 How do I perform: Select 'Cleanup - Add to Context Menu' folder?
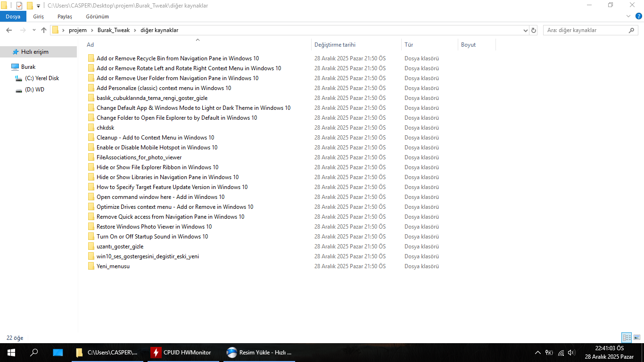click(x=156, y=138)
